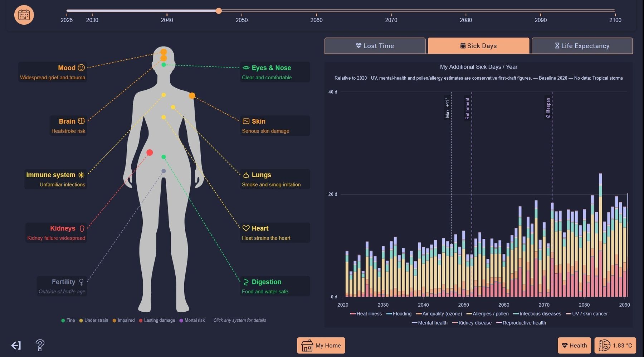Image resolution: width=644 pixels, height=357 pixels.
Task: Open Kidneys 'Kidney failure widespread' card
Action: [56, 233]
